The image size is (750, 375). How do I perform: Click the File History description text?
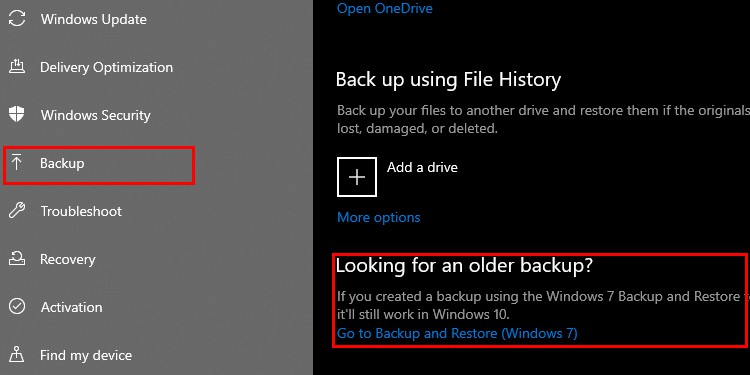point(543,119)
